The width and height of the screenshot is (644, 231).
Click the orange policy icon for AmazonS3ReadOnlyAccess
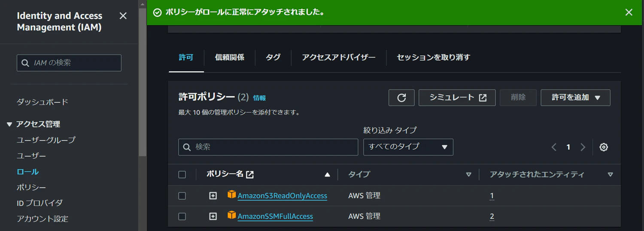point(232,195)
